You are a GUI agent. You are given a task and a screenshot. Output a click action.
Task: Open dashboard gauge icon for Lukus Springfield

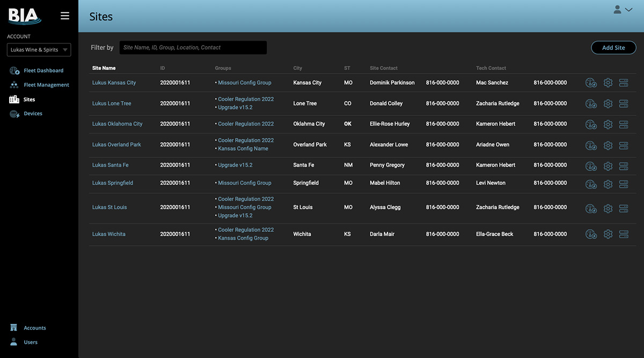coord(591,184)
